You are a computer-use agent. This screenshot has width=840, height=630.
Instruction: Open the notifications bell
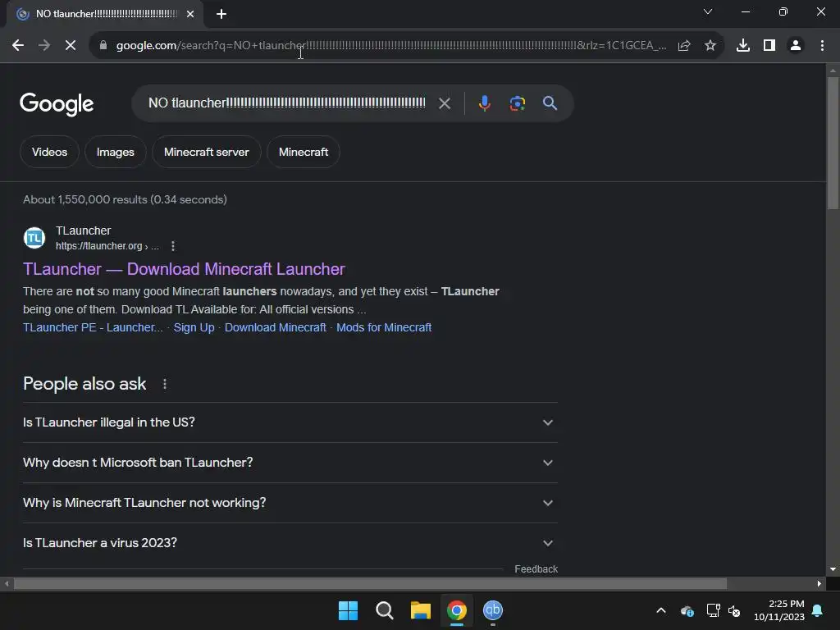[x=818, y=610]
